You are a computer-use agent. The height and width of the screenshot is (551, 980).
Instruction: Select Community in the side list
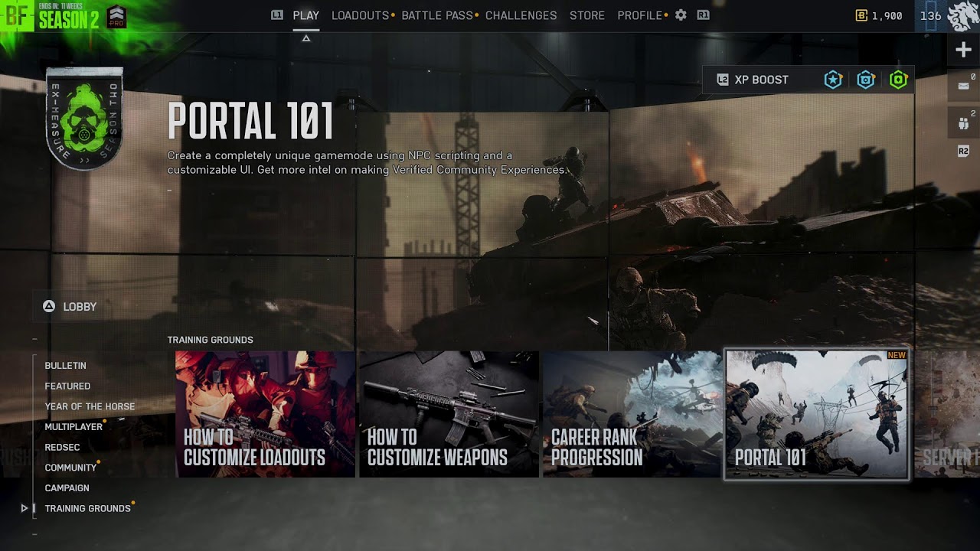coord(70,468)
